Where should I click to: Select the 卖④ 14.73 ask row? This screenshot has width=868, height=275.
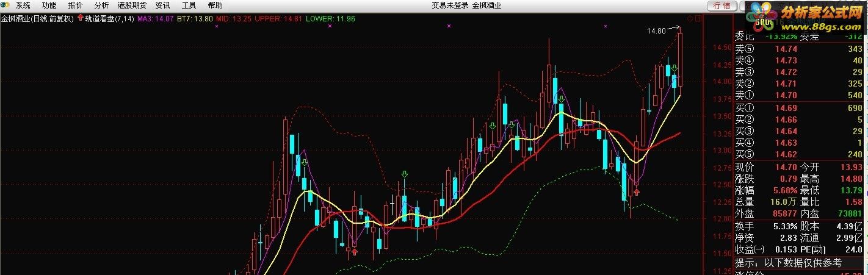800,61
